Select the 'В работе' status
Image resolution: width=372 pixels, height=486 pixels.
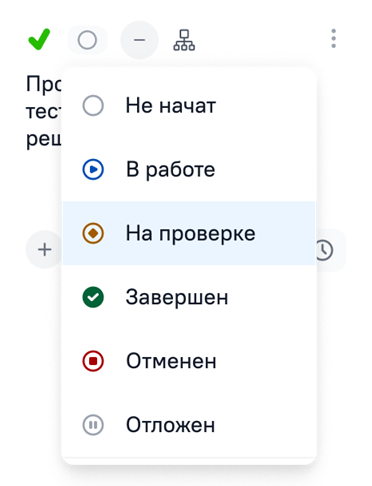click(x=189, y=169)
